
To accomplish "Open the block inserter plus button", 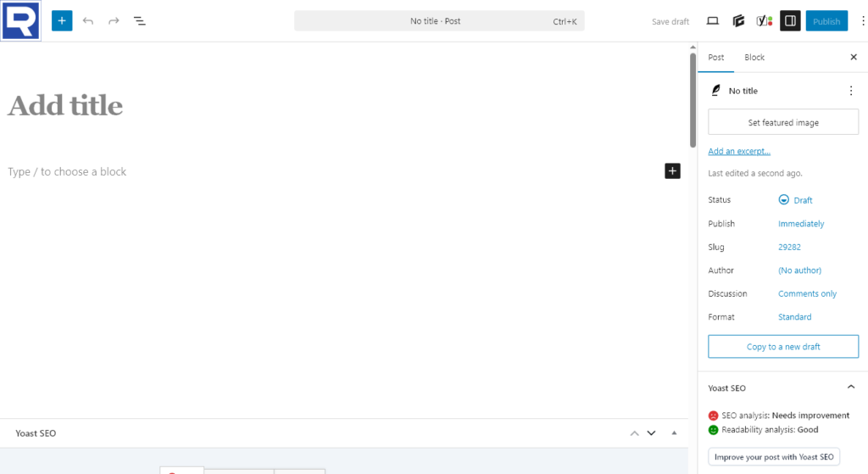I will point(62,21).
